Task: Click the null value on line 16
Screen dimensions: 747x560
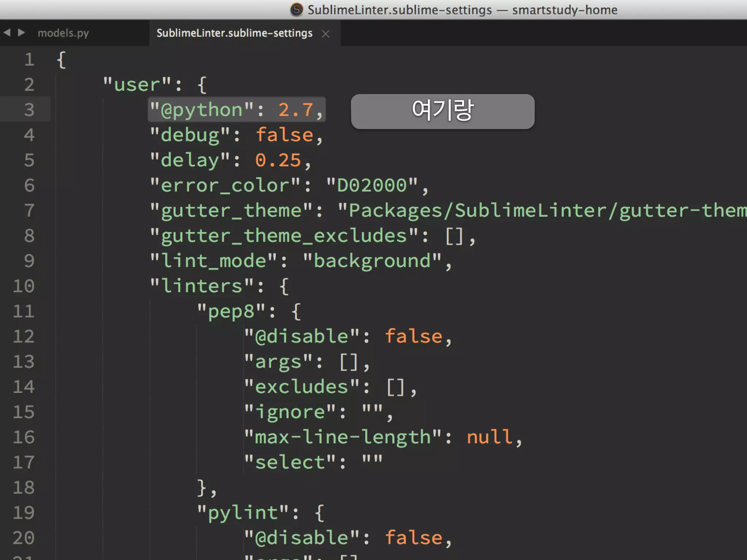Action: [490, 437]
